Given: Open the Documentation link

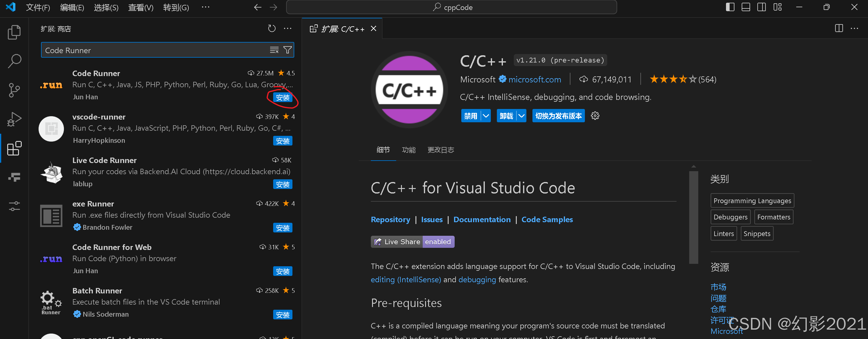Looking at the screenshot, I should (x=482, y=219).
